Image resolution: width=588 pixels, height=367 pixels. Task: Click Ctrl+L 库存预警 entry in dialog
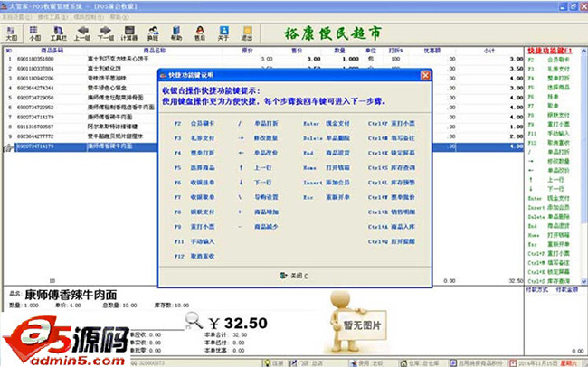392,183
